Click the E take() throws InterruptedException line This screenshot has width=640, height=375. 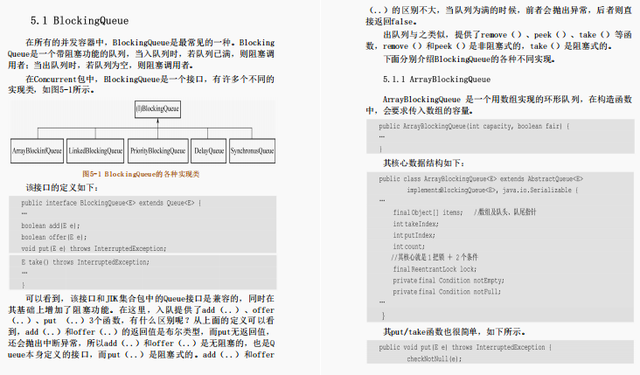pos(85,262)
